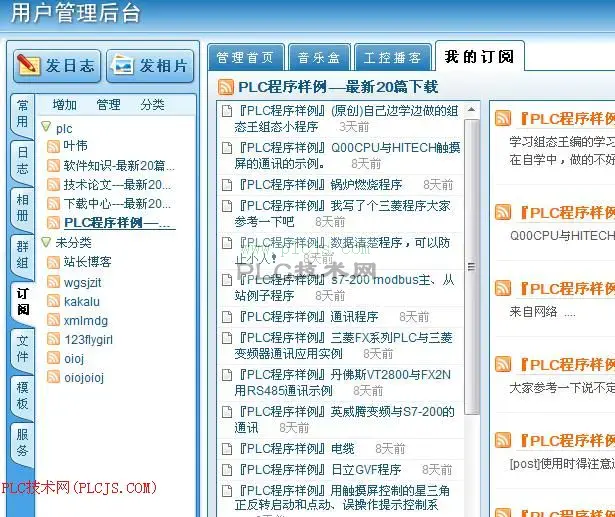Screen dimensions: 615x517
Task: Click 管理 subscription link
Action: click(109, 105)
